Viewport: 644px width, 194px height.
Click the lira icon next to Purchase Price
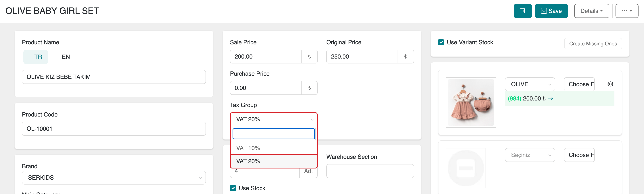(x=309, y=88)
